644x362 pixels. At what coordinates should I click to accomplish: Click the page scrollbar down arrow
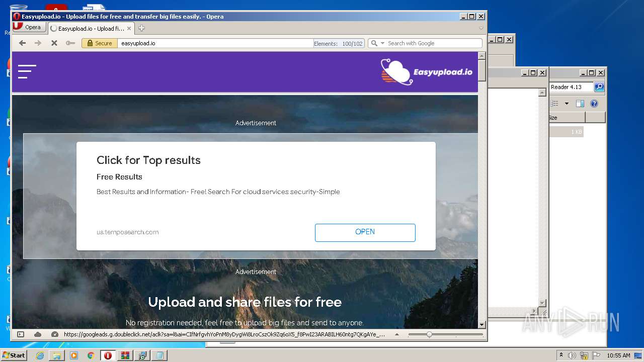point(481,325)
